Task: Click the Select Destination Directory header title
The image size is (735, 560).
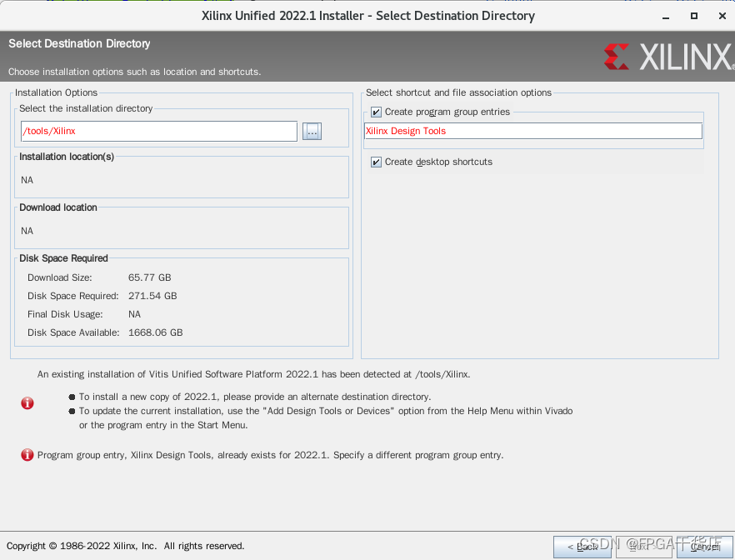Action: tap(79, 43)
